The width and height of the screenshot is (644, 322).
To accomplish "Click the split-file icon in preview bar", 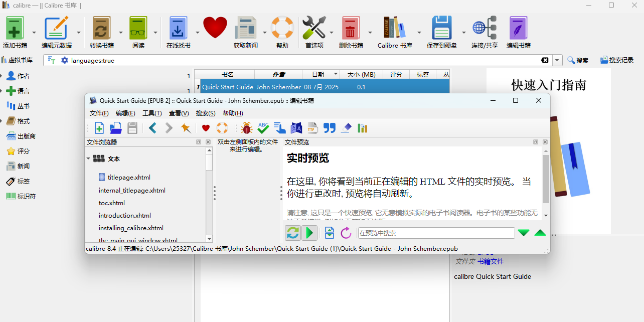I will tap(330, 233).
